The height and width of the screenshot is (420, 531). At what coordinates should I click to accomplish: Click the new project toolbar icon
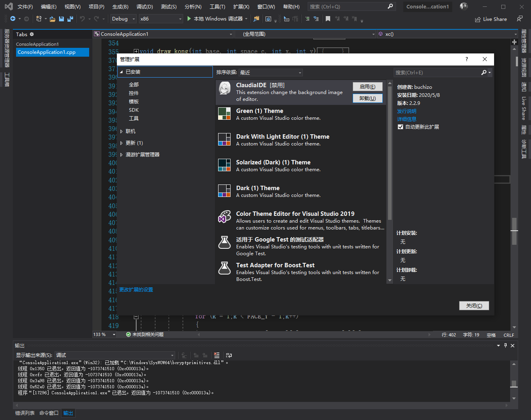point(39,19)
